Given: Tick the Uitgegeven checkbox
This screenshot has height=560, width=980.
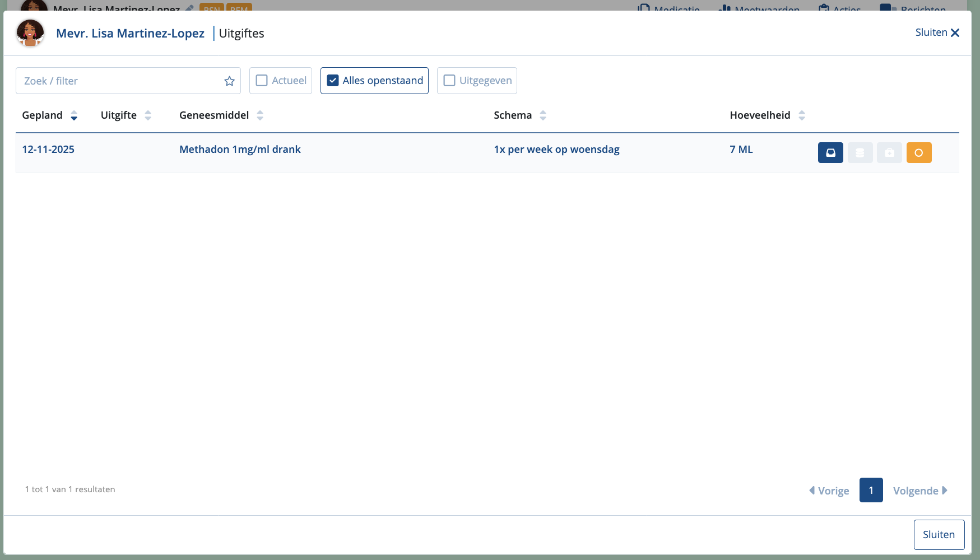Looking at the screenshot, I should click(449, 81).
